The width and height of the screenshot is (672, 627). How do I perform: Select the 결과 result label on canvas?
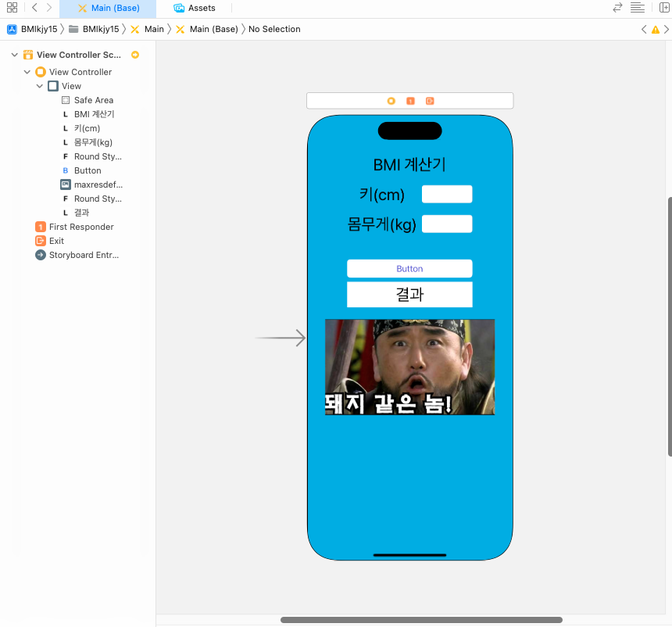pos(409,295)
